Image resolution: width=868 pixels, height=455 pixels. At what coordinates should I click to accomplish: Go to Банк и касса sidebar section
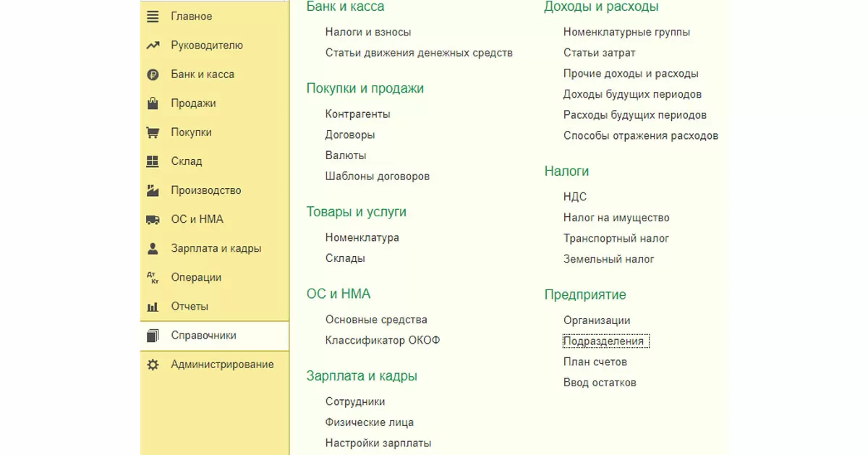click(203, 75)
